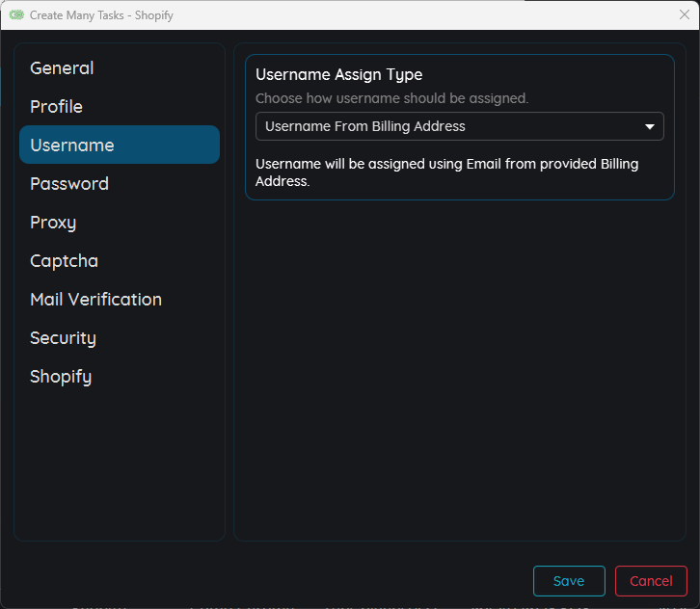The height and width of the screenshot is (609, 700).
Task: Click the empty area below the settings box
Action: (x=459, y=366)
